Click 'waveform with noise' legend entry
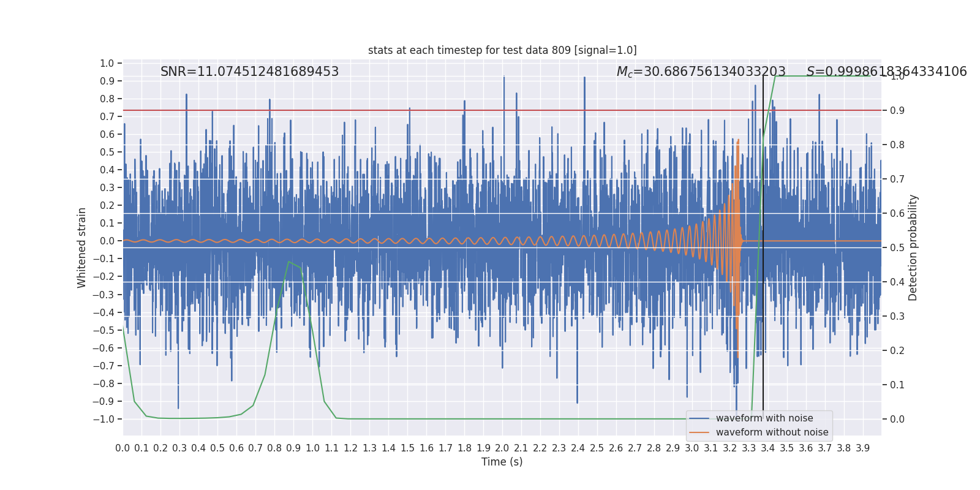The height and width of the screenshot is (490, 980). (764, 418)
